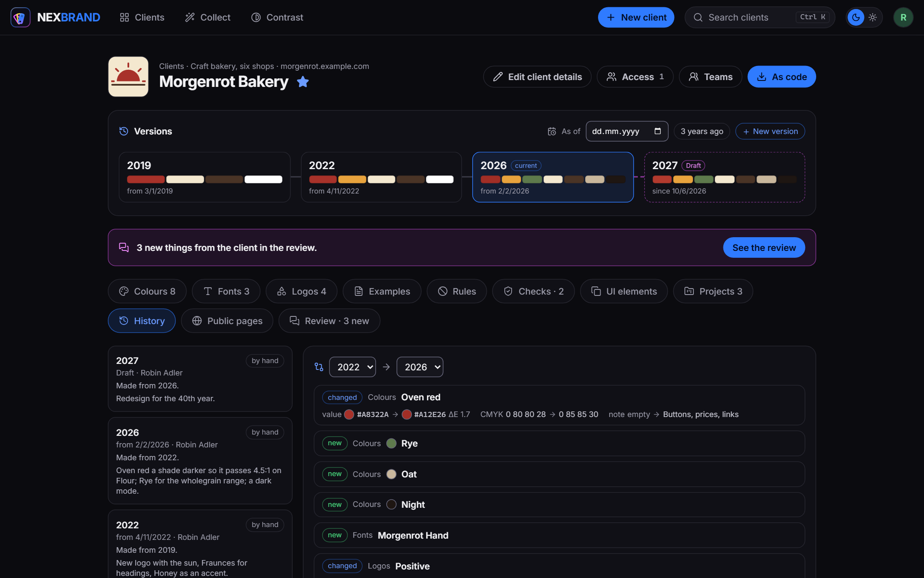
Task: Open the 'to' version dropdown 2026
Action: [420, 367]
